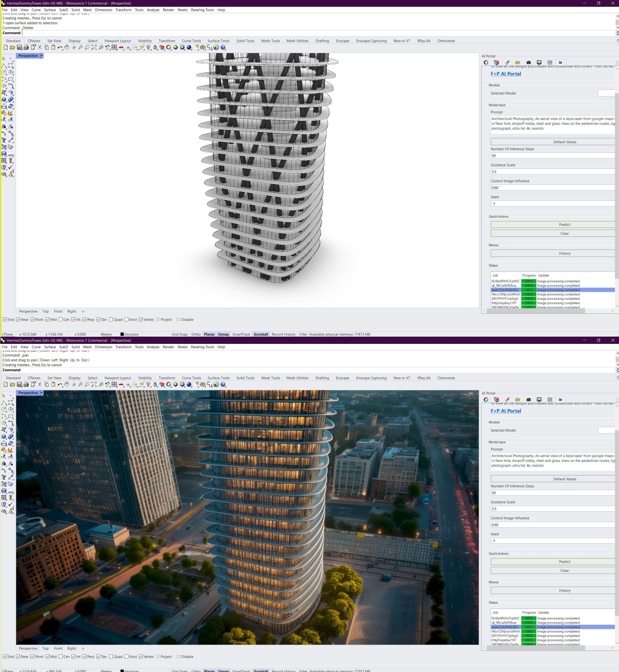Open the F+P AI Portal link in lower window
Screen dimensions: 619x672
(506, 411)
